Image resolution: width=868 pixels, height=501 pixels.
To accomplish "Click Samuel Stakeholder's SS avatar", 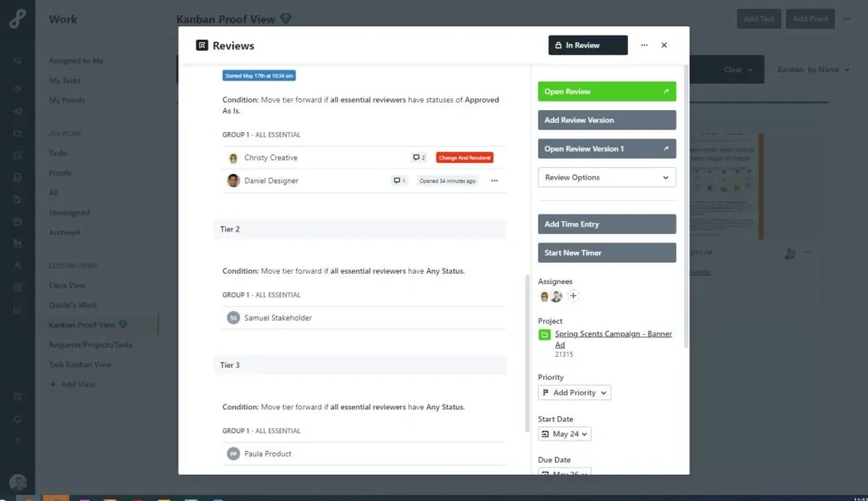I will click(x=233, y=318).
